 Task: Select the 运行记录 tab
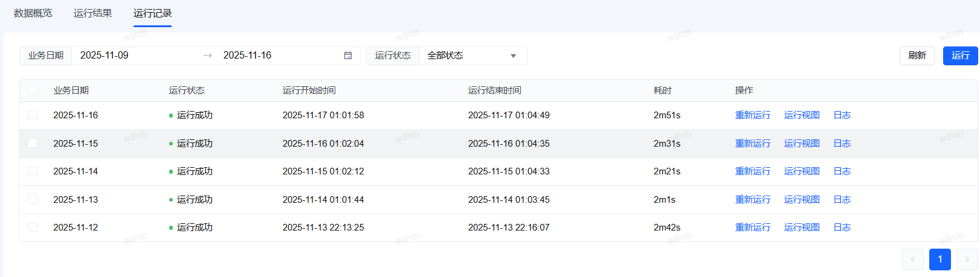153,13
